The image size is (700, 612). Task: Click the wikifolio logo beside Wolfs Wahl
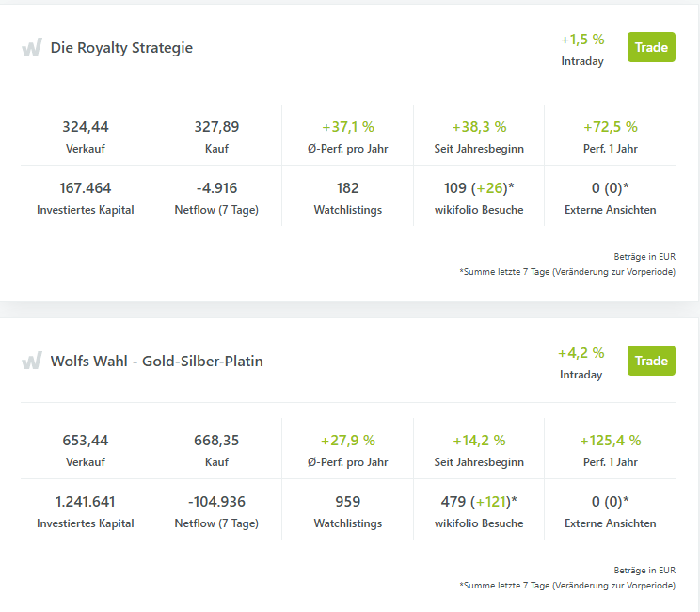(32, 361)
